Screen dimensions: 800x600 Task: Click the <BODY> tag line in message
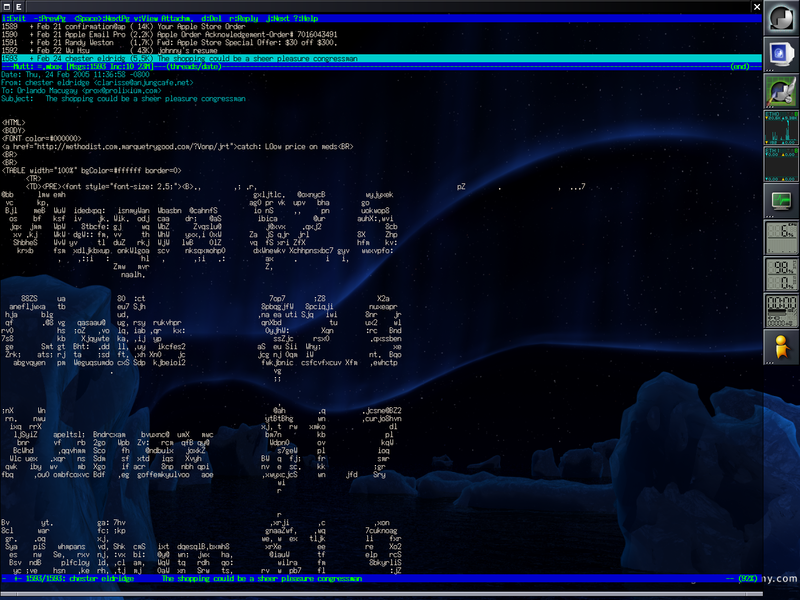(x=13, y=131)
